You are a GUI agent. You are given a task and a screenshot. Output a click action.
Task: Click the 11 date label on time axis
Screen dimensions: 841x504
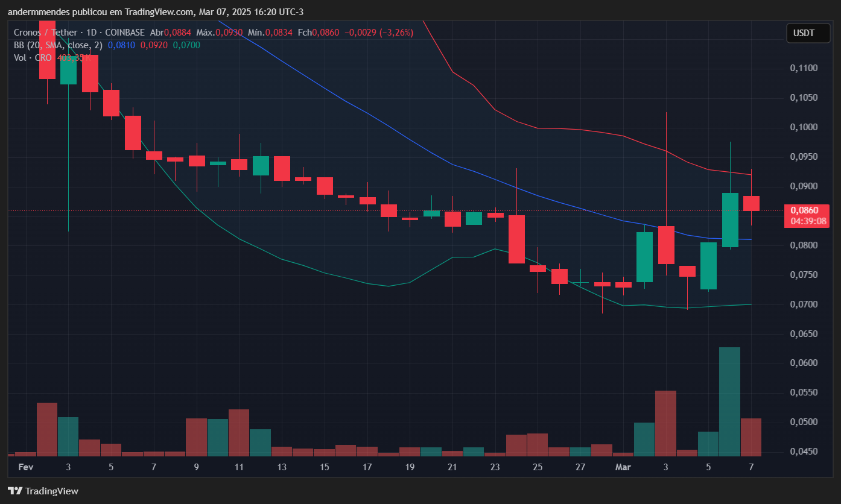(x=239, y=467)
